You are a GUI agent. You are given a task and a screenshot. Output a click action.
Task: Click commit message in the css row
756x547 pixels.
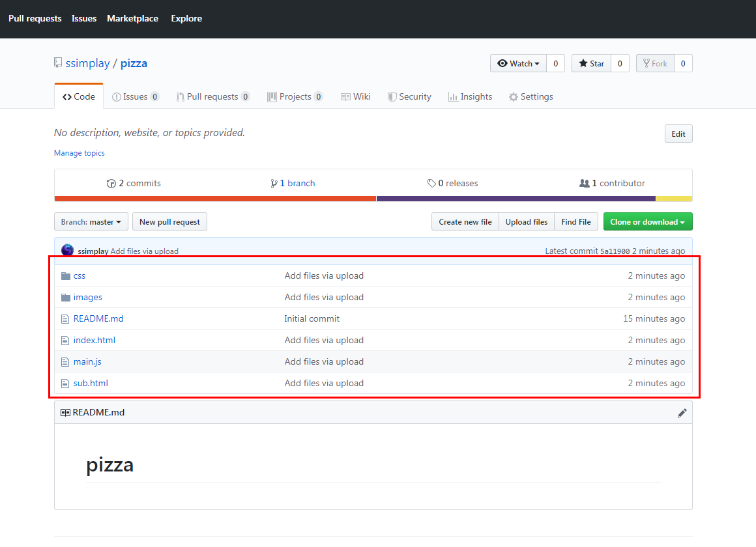[324, 275]
